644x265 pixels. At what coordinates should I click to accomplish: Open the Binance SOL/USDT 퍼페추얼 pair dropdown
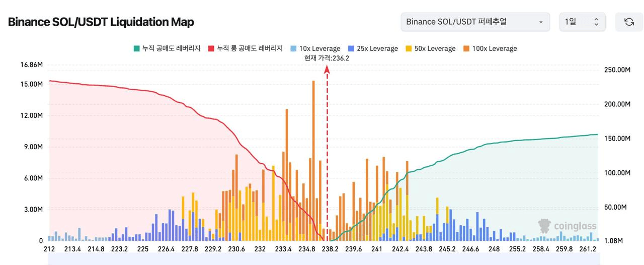pyautogui.click(x=475, y=22)
